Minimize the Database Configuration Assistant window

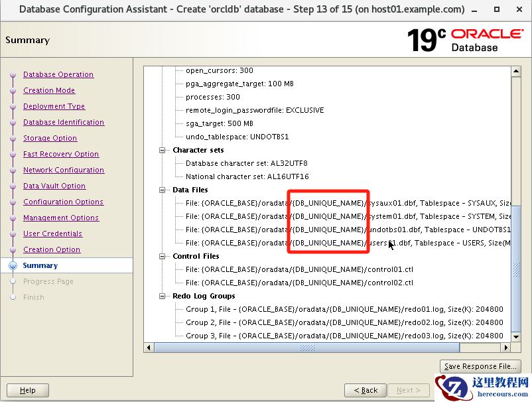[x=474, y=10]
